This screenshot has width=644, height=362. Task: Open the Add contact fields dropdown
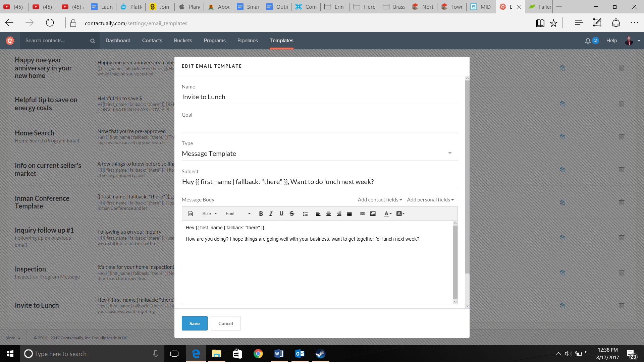(379, 199)
